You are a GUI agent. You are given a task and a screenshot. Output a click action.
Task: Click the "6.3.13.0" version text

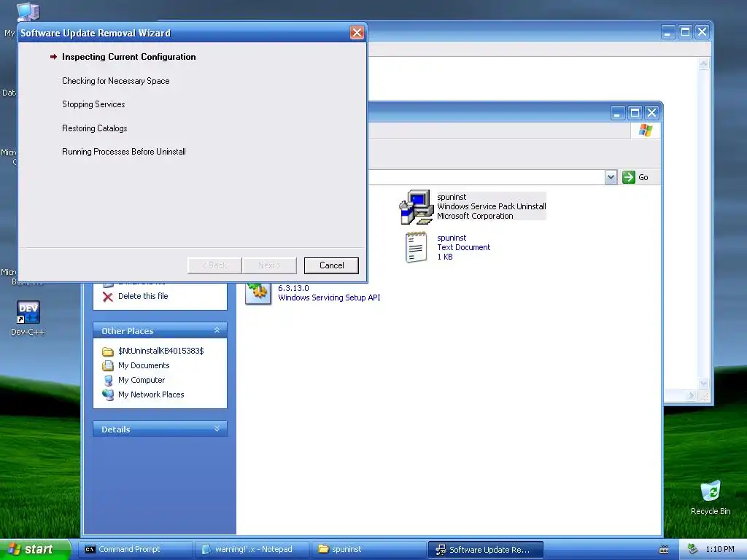coord(293,288)
